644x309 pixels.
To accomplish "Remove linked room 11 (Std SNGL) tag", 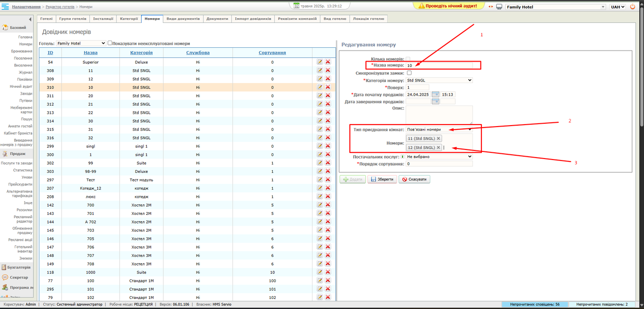I will [x=438, y=139].
